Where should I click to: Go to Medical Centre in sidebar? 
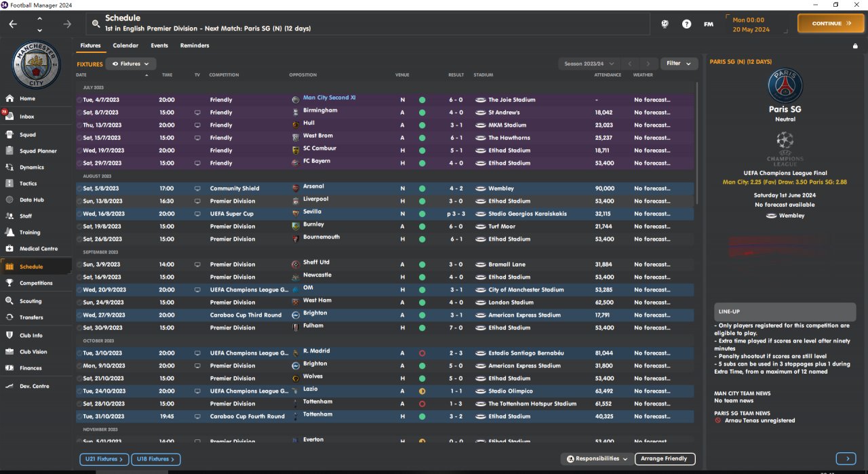point(39,249)
